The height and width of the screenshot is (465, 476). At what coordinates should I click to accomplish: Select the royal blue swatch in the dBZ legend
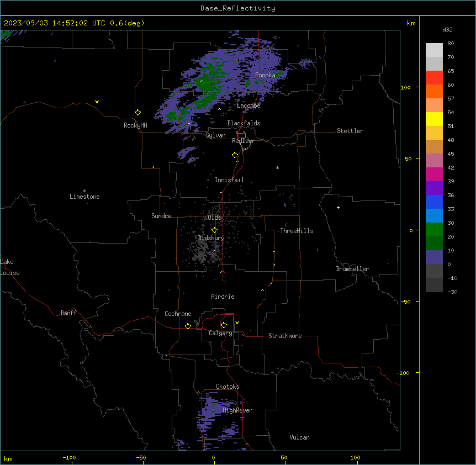[434, 202]
